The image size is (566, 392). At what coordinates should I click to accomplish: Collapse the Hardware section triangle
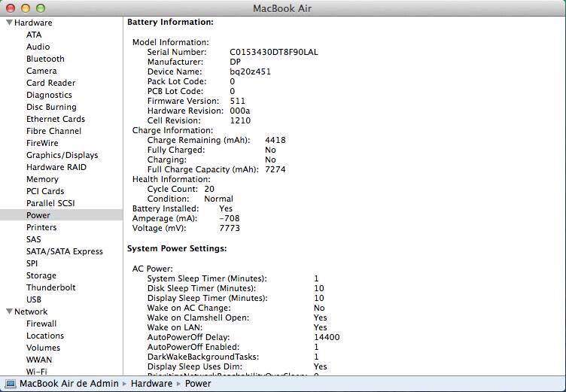click(9, 23)
